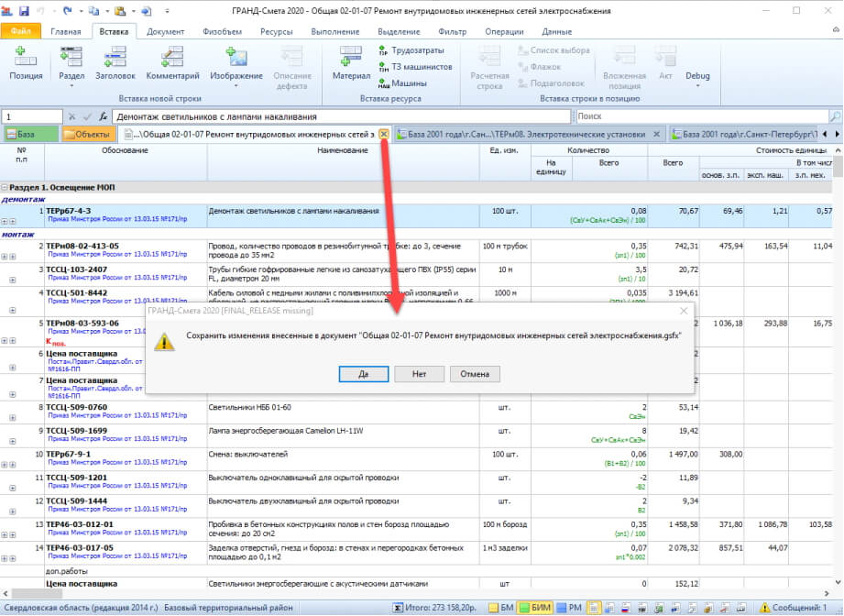The height and width of the screenshot is (616, 844).
Task: Toggle БИМ mode in the status bar
Action: point(535,608)
